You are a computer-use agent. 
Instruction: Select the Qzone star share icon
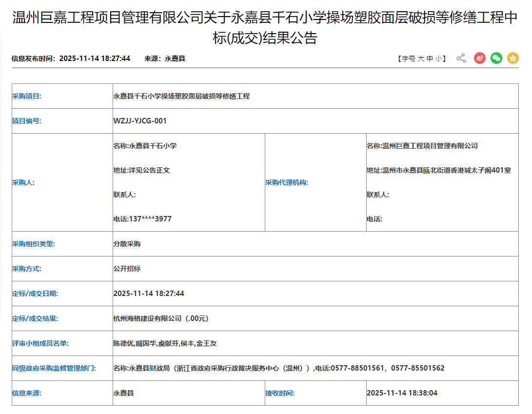coord(513,58)
